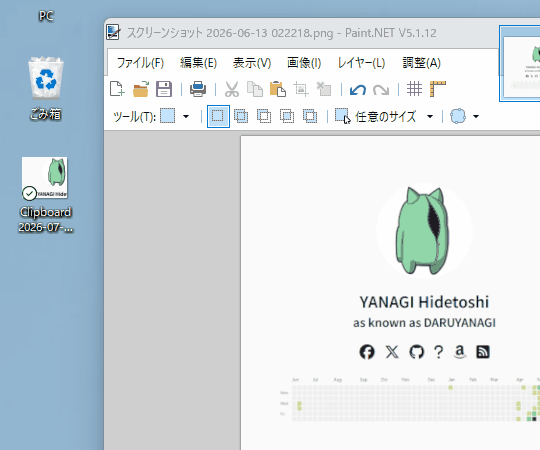Click the Redo arrow icon
540x450 pixels.
tap(381, 90)
